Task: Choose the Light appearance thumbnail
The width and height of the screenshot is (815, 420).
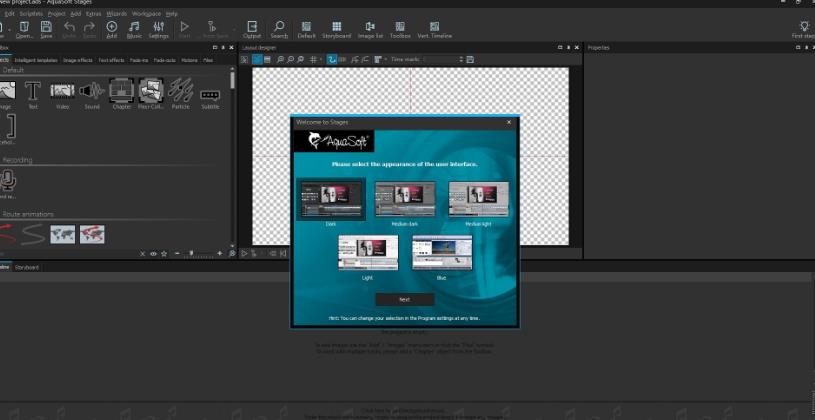Action: 368,253
